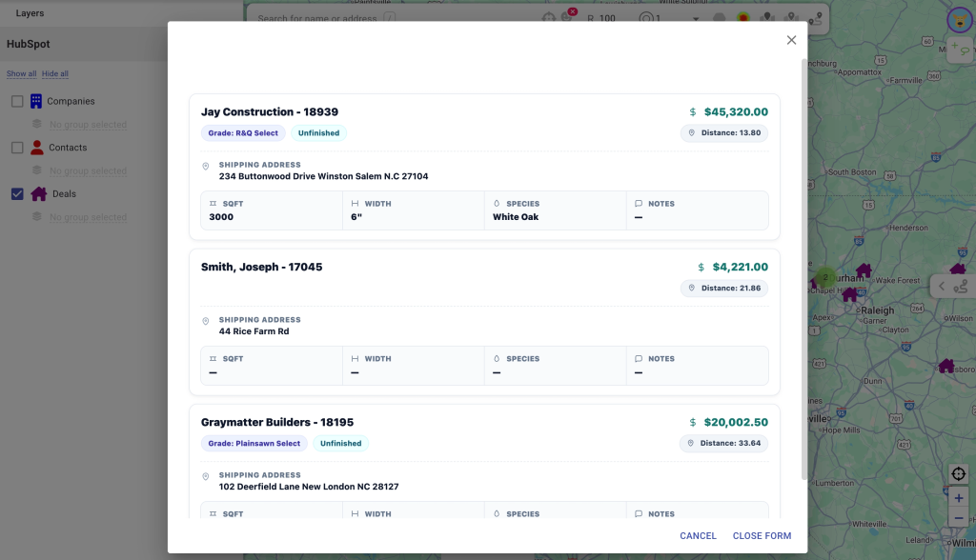Click the Layers panel tab
The height and width of the screenshot is (560, 976).
point(30,13)
